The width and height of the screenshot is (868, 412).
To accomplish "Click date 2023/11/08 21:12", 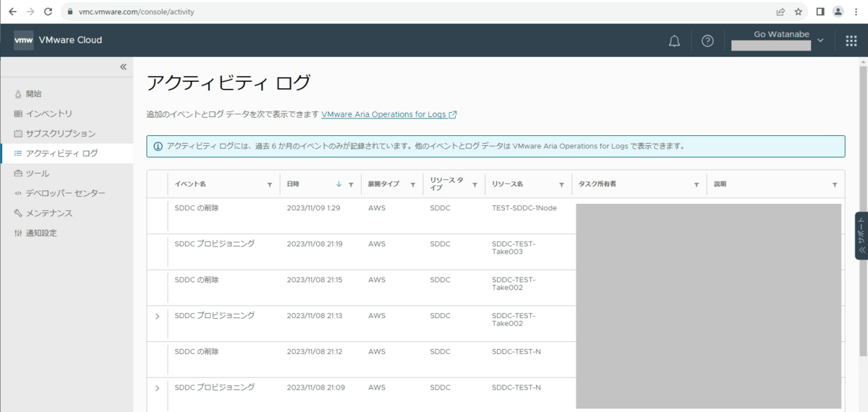I will tap(315, 352).
